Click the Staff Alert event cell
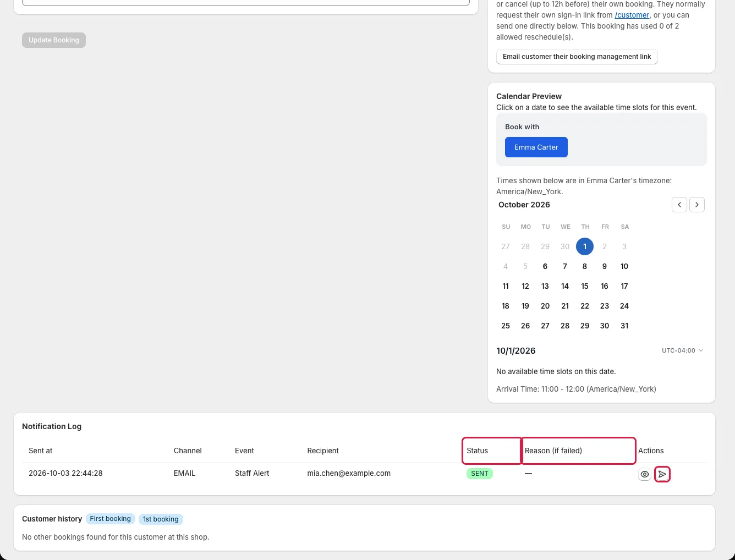Image resolution: width=735 pixels, height=560 pixels. pyautogui.click(x=252, y=473)
